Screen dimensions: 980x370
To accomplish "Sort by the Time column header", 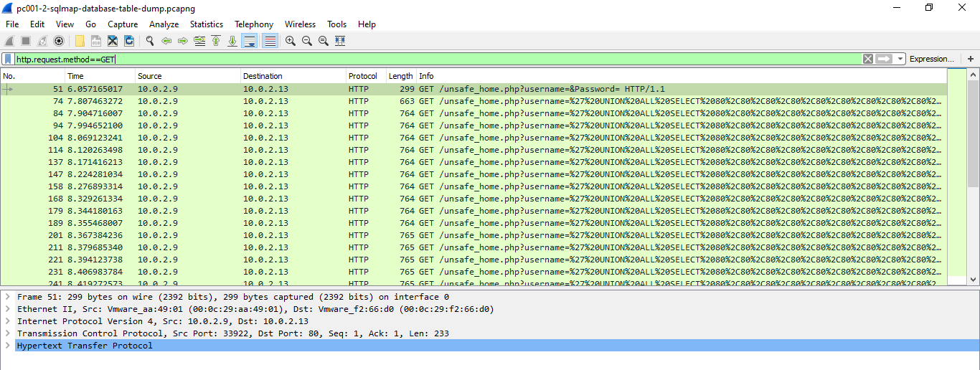I will tap(100, 76).
